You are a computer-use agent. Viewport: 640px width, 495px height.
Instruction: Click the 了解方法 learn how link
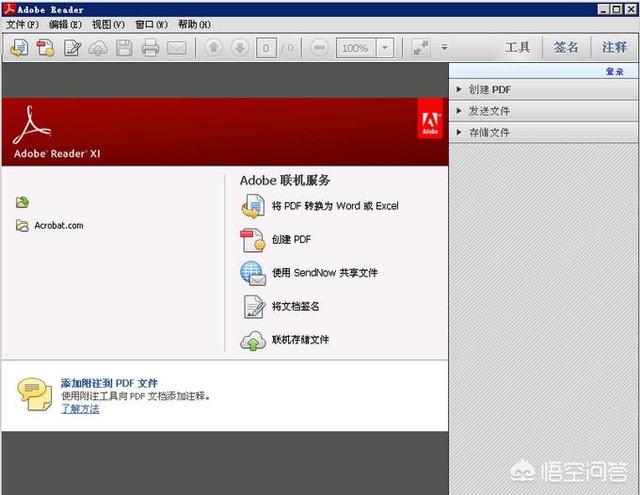coord(80,409)
